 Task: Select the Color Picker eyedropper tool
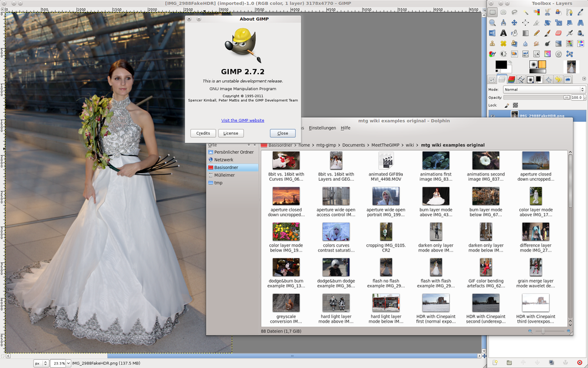pyautogui.click(x=580, y=12)
